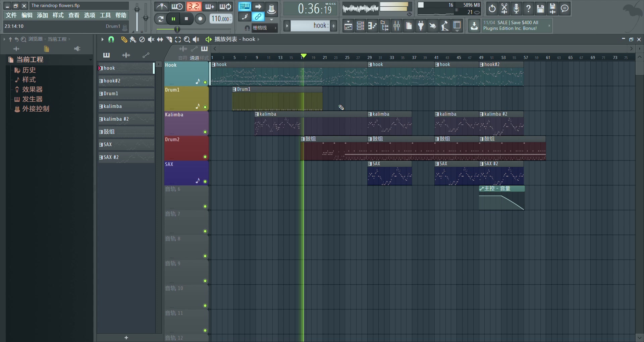Open the hook pattern selector
This screenshot has height=342, width=644.
coord(310,25)
